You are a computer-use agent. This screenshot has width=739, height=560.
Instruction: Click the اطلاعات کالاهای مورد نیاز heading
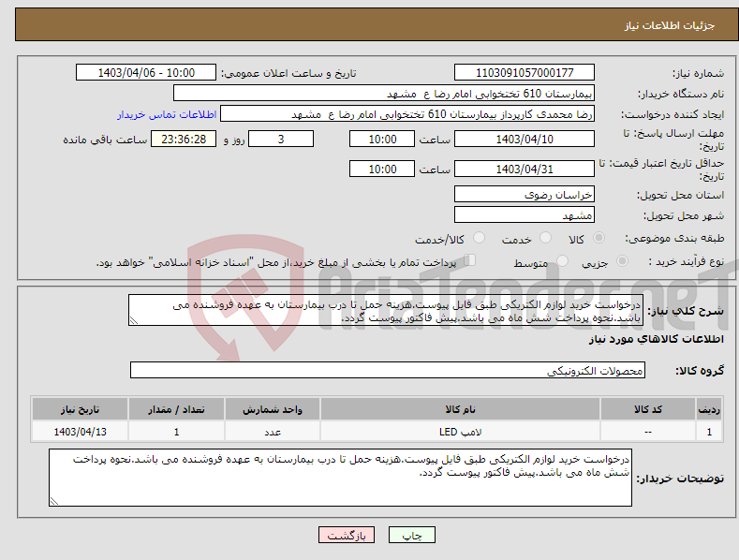[x=656, y=339]
